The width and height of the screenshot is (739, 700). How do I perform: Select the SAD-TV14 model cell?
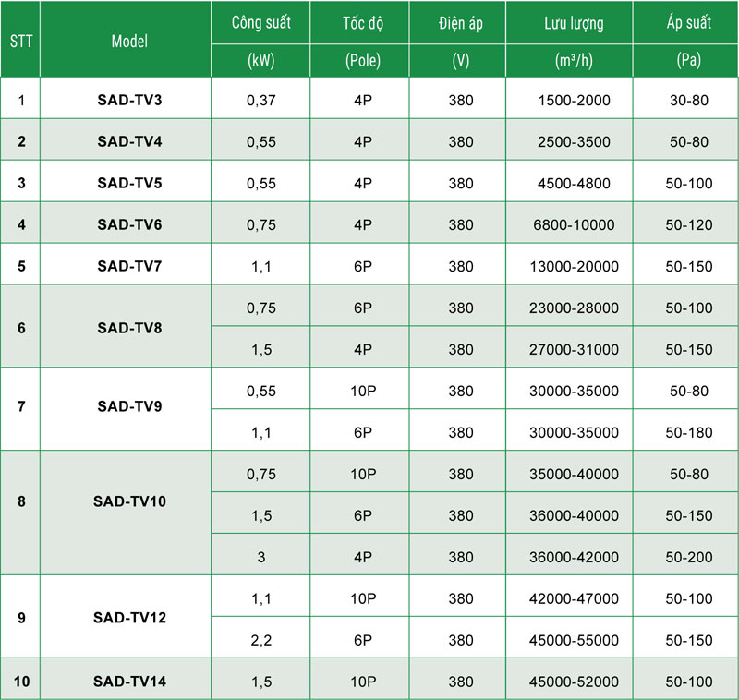click(128, 682)
